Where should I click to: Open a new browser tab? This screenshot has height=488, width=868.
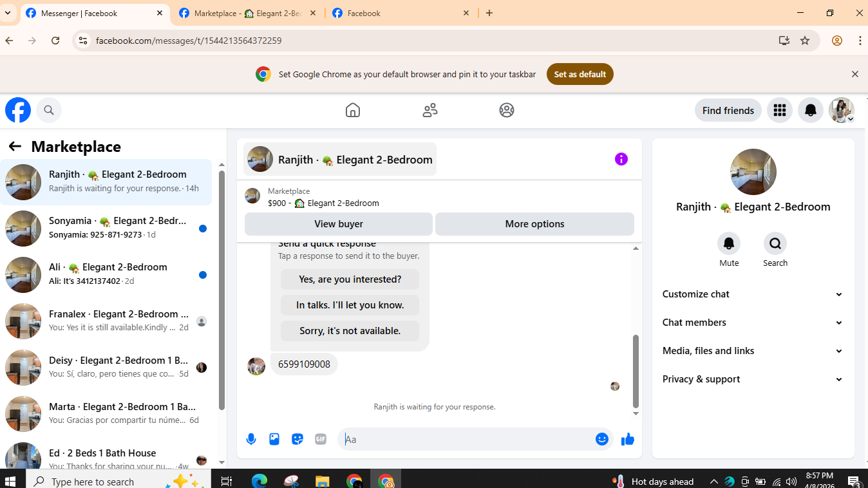pos(489,13)
